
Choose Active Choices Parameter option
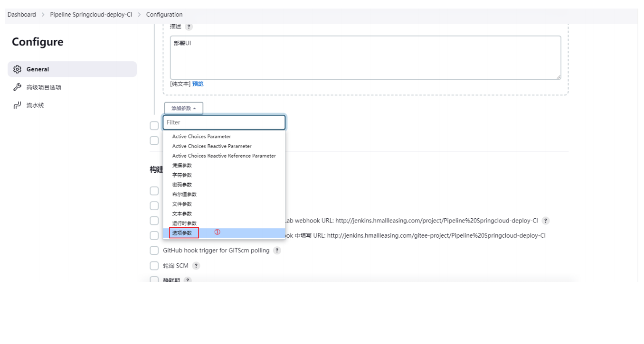click(201, 137)
